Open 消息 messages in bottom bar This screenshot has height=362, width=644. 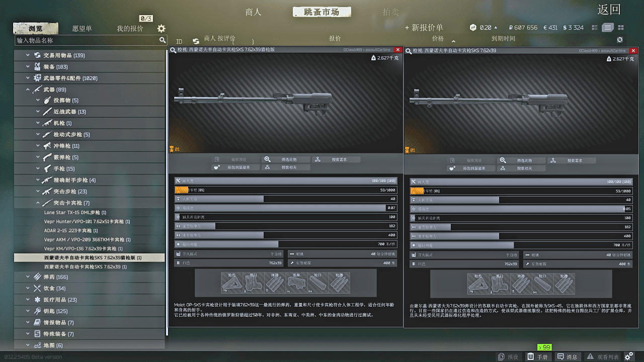click(x=567, y=356)
